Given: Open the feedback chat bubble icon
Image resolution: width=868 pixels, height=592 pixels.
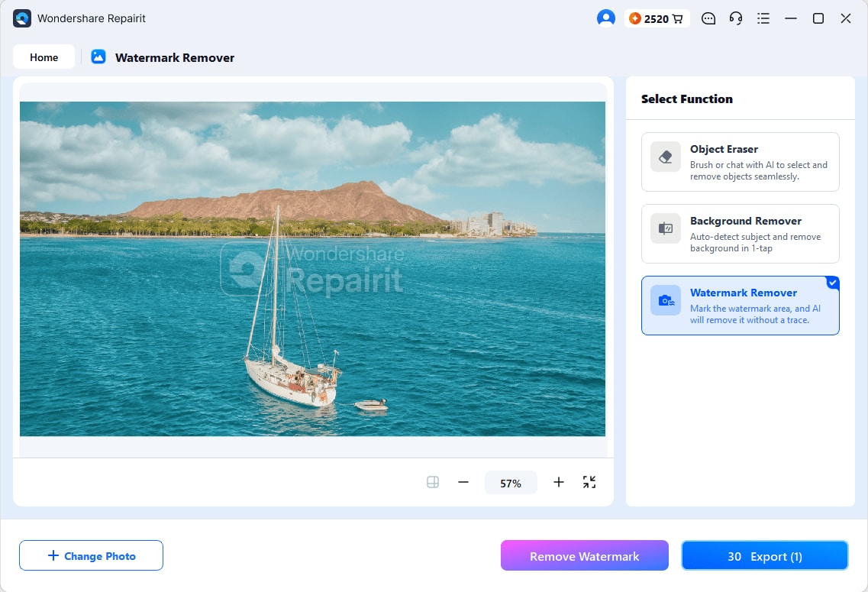Looking at the screenshot, I should tap(708, 18).
